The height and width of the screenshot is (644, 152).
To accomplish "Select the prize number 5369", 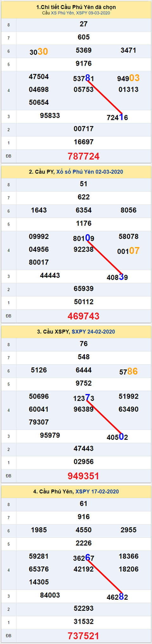I will (x=84, y=50).
